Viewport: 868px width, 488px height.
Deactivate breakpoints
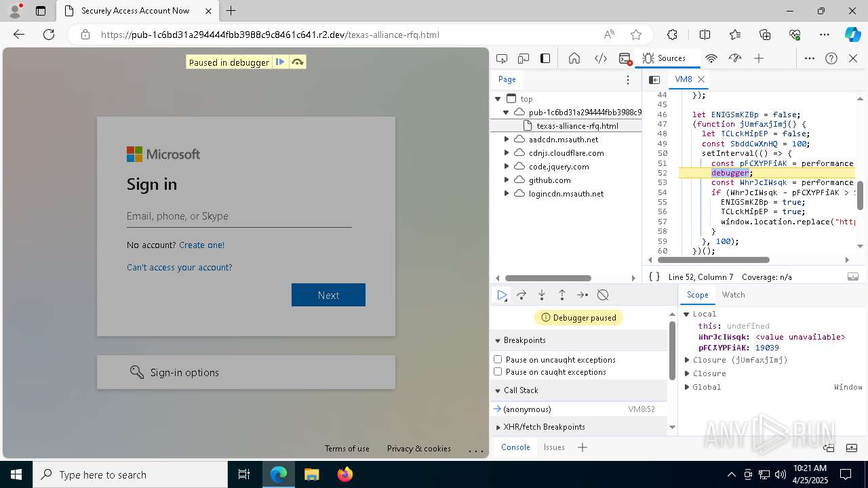point(603,295)
